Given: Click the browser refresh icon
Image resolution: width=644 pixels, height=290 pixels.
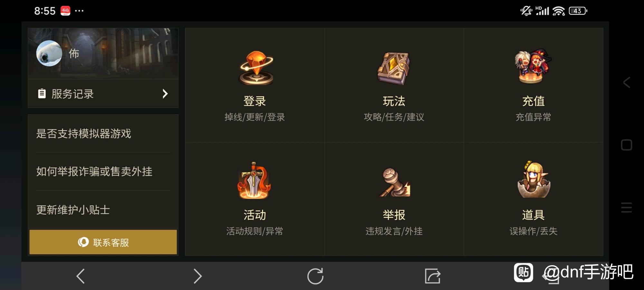Looking at the screenshot, I should point(315,276).
